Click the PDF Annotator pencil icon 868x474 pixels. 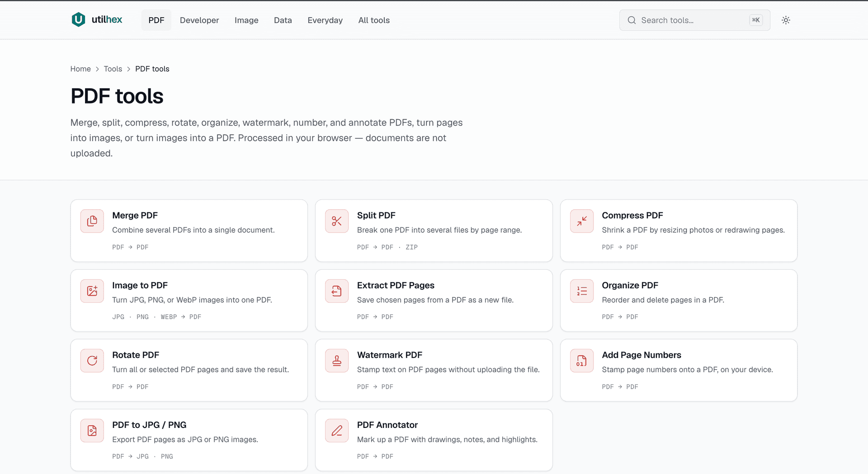(x=337, y=431)
